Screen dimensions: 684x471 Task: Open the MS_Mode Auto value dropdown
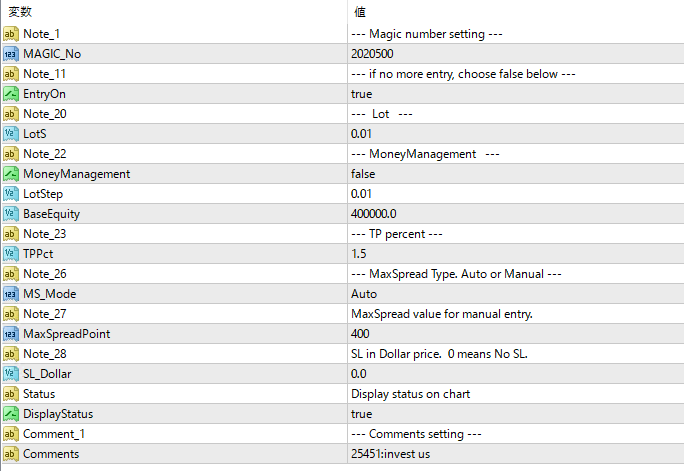coord(365,293)
